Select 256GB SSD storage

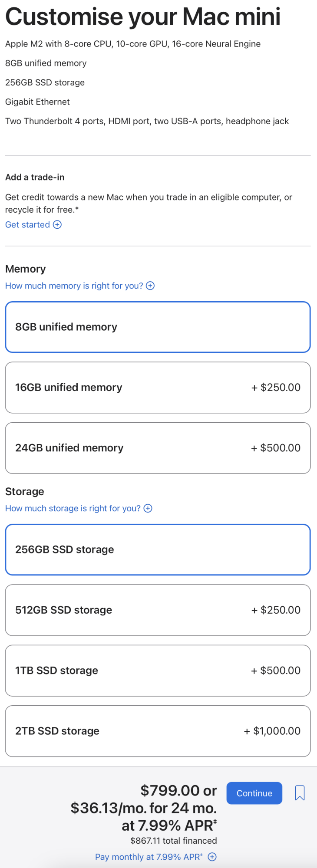tap(158, 549)
